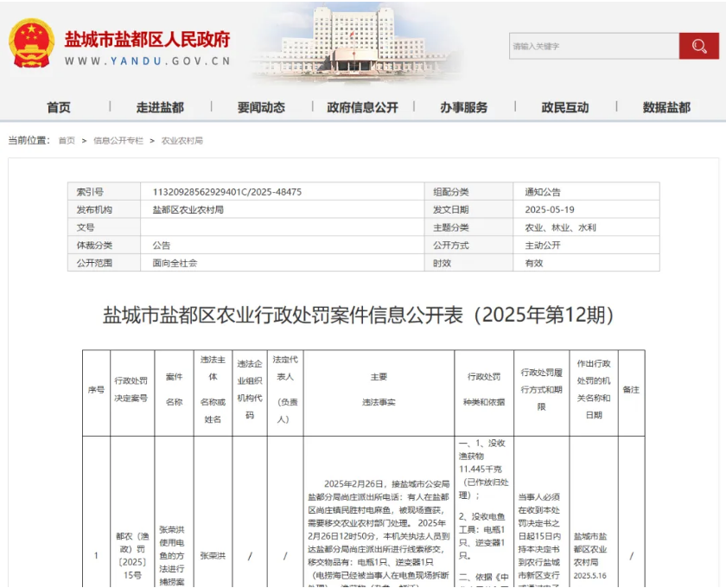Click the 主要违法事实 column header

click(x=379, y=393)
